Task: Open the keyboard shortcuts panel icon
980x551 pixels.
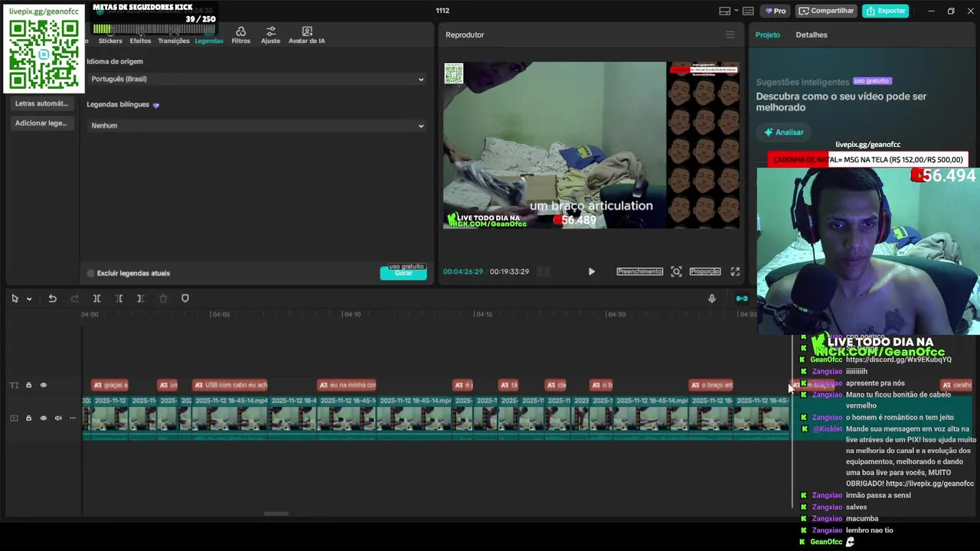Action: (748, 11)
